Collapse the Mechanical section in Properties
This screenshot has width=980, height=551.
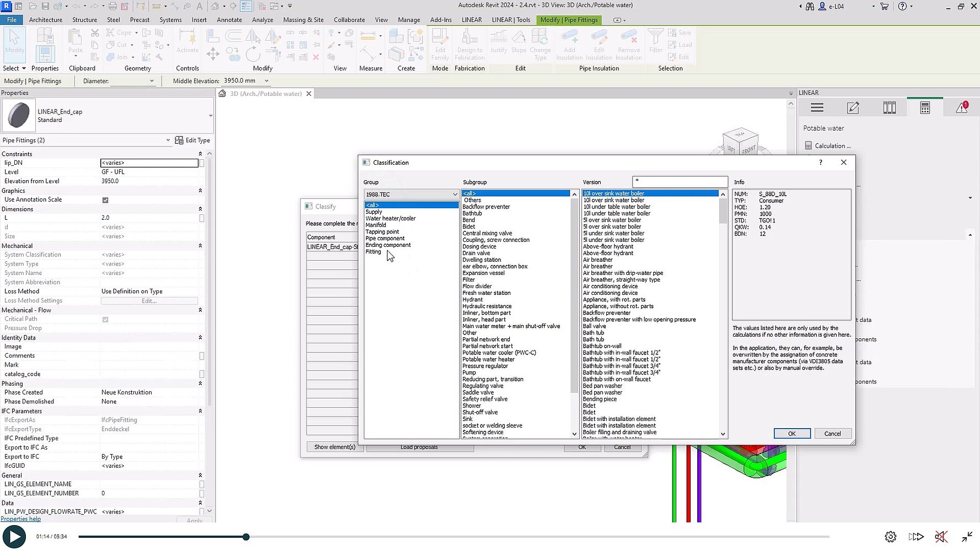click(x=200, y=246)
